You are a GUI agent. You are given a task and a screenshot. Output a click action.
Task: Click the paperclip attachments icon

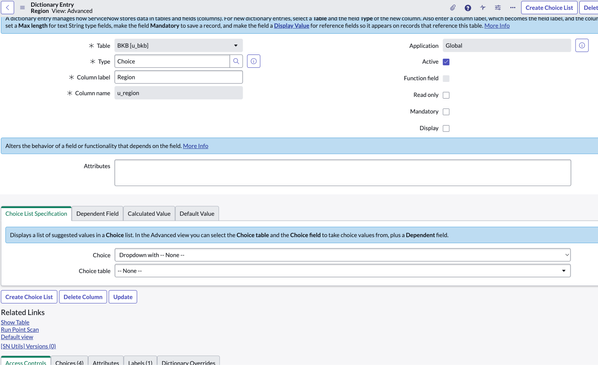[x=453, y=8]
